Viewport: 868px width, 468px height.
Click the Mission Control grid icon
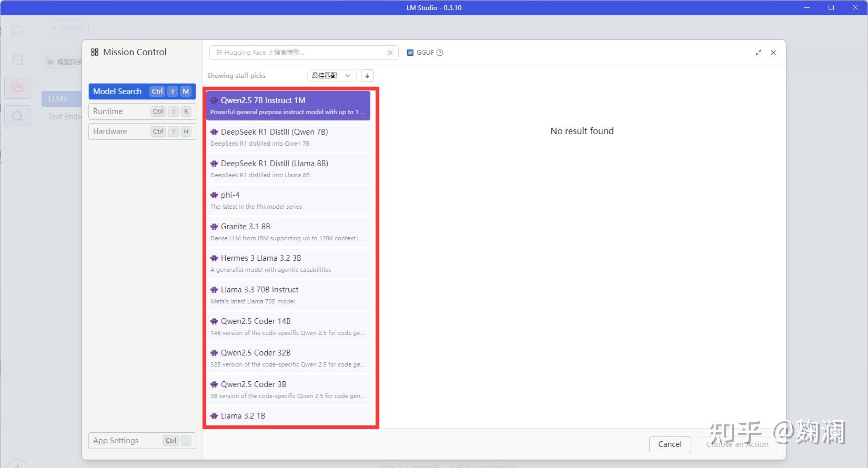click(x=95, y=52)
